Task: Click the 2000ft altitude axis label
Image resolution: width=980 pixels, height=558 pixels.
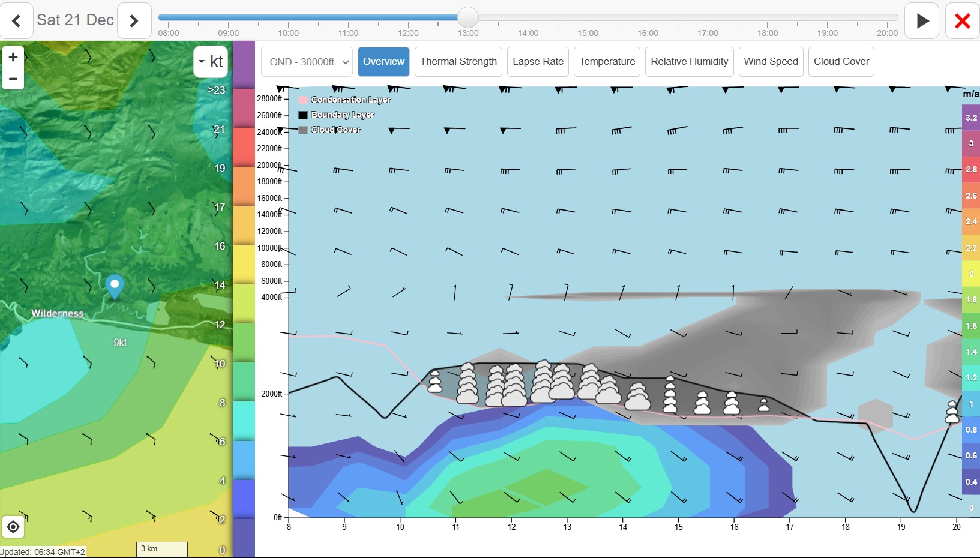Action: click(x=271, y=394)
